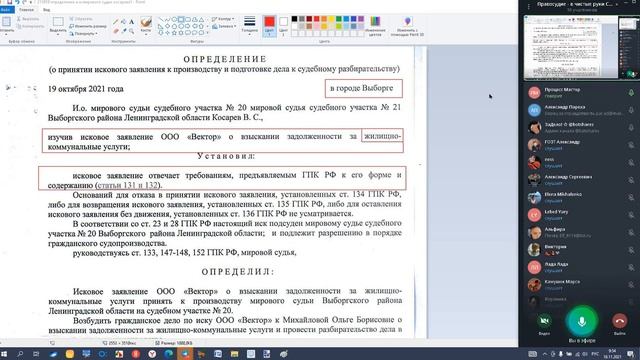Pick the yellow palette color
Viewport: 640px width, 360px height.
(331, 19)
